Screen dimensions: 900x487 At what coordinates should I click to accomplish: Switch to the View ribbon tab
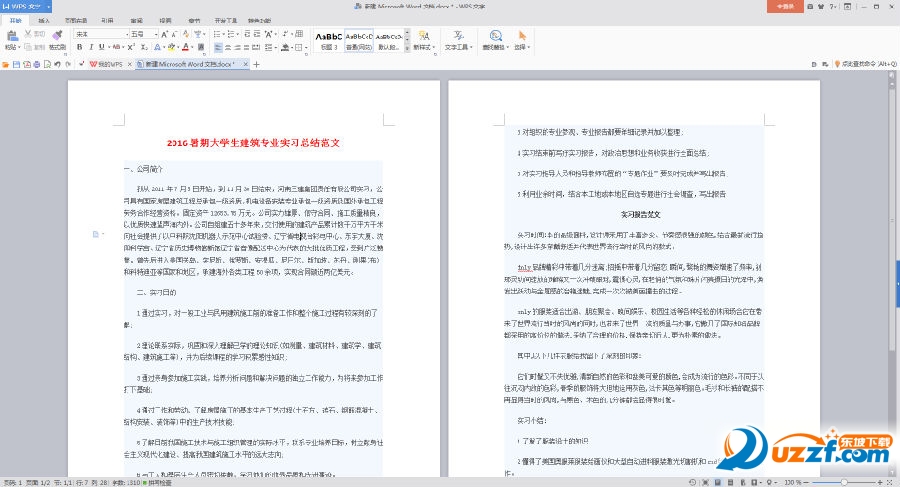pyautogui.click(x=165, y=20)
